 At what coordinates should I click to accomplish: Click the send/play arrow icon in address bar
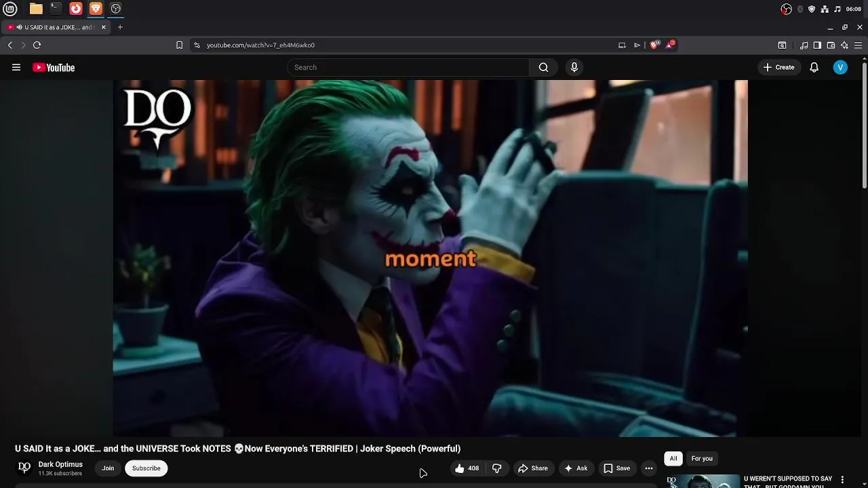(x=637, y=45)
